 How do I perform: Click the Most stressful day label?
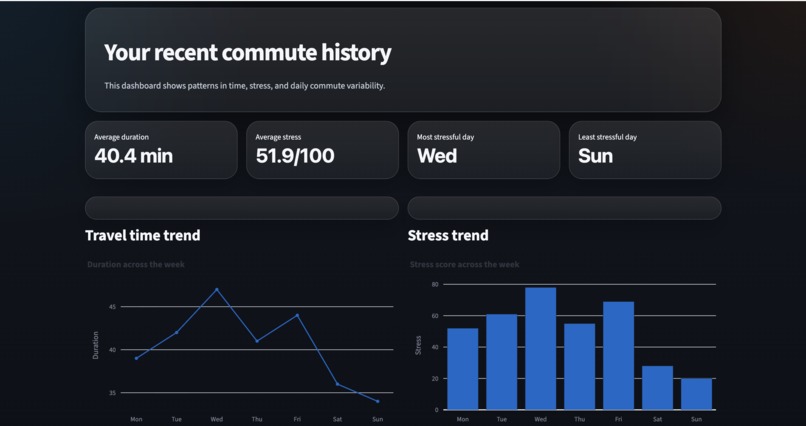coord(445,137)
